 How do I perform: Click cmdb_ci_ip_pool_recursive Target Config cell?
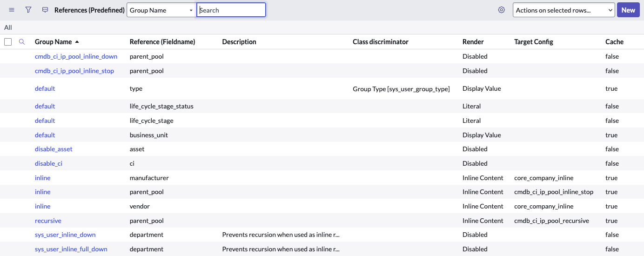pos(551,221)
